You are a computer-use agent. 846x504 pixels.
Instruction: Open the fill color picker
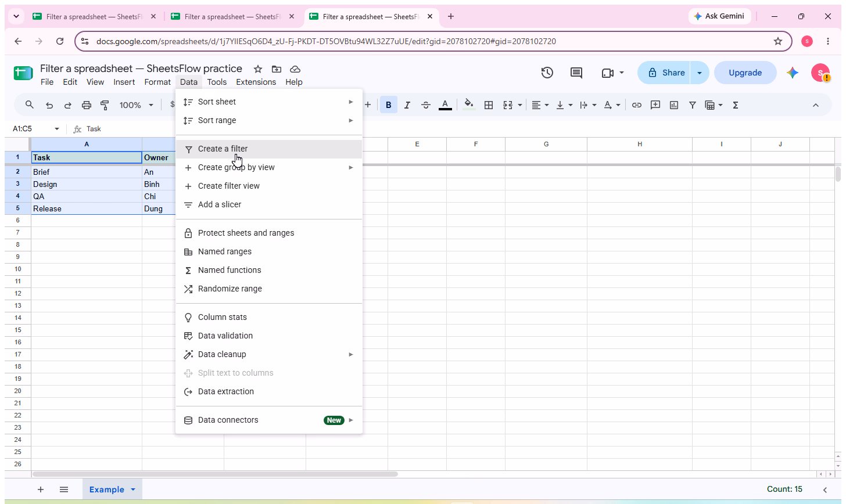click(469, 105)
